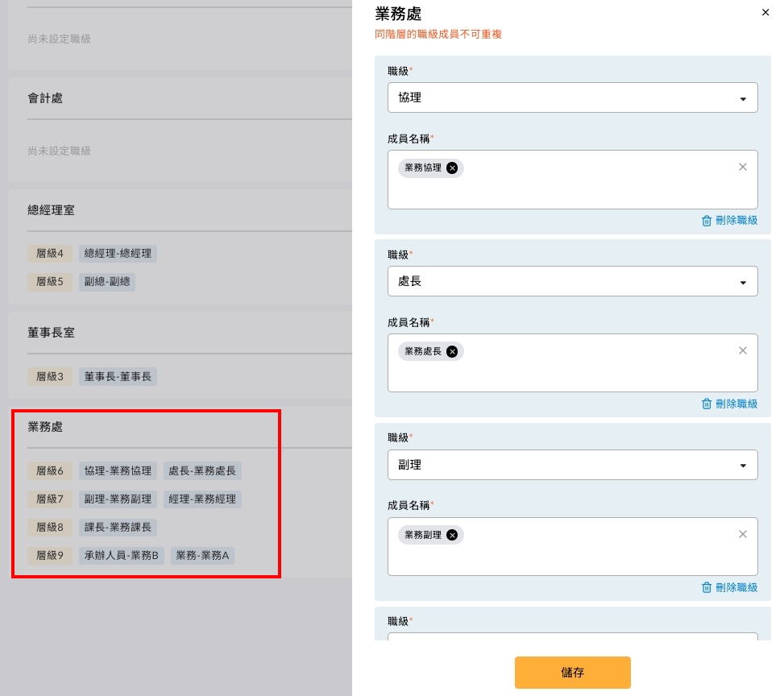The width and height of the screenshot is (784, 696).
Task: Focus the member name field containing 業務處長
Action: coord(573,363)
